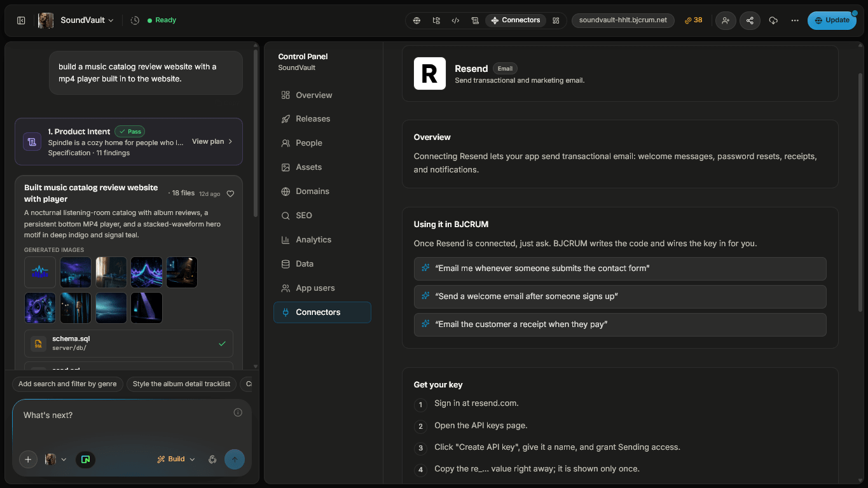Click the Update button

pos(832,20)
